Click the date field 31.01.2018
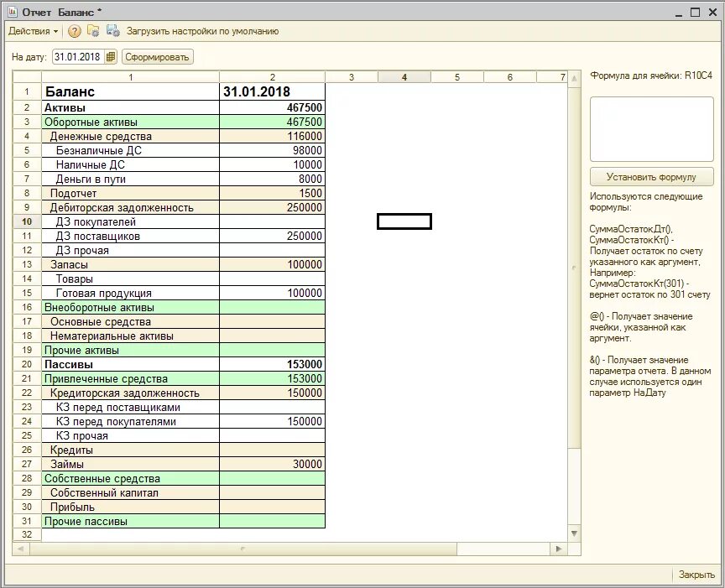Image resolution: width=725 pixels, height=588 pixels. coord(79,57)
